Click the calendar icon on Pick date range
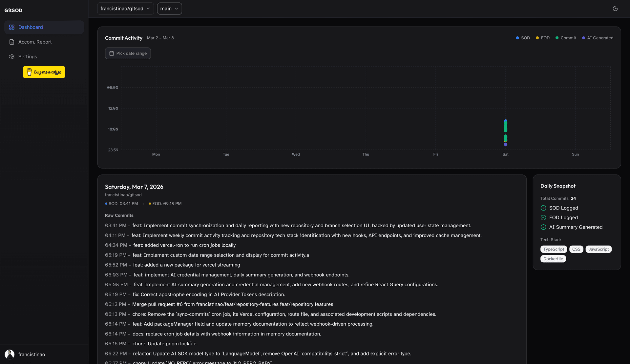 coord(112,53)
